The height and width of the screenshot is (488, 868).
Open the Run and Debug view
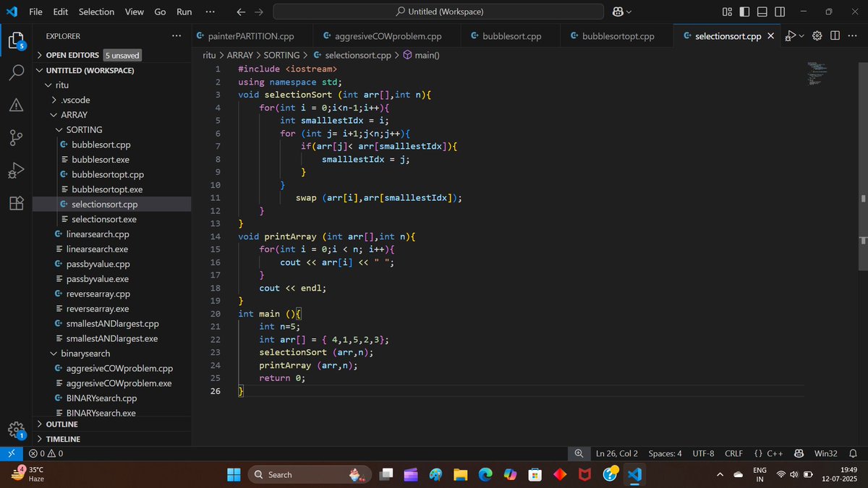click(x=17, y=171)
